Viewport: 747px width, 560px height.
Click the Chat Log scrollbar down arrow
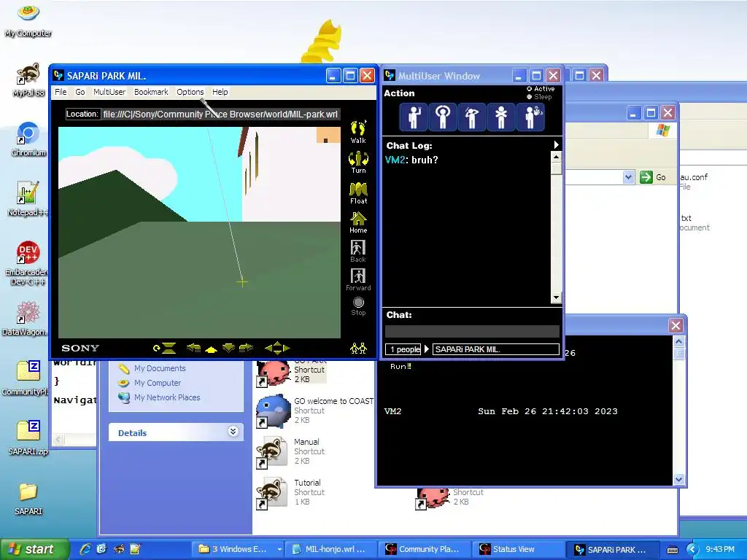click(556, 298)
